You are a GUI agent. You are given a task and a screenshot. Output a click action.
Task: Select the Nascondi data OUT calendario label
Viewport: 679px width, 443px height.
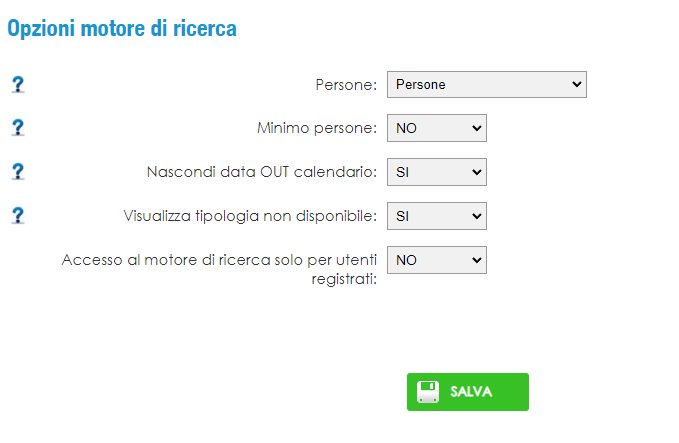tap(262, 172)
